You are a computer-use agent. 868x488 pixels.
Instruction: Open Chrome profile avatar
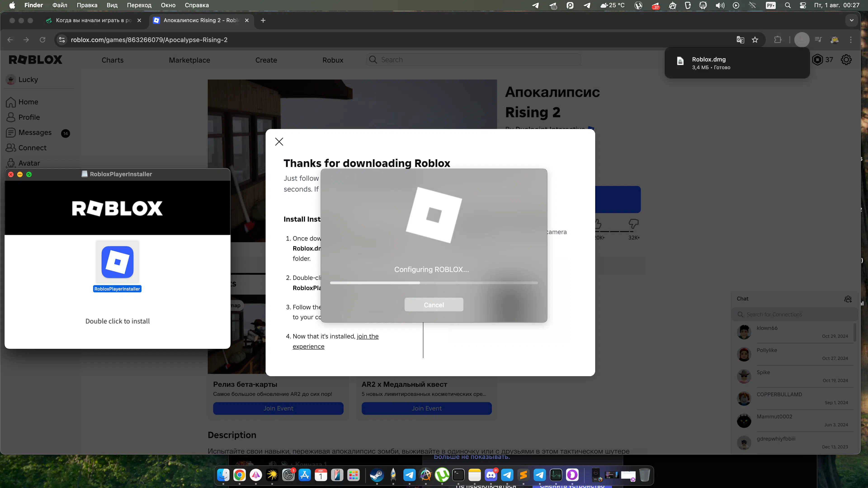click(835, 40)
